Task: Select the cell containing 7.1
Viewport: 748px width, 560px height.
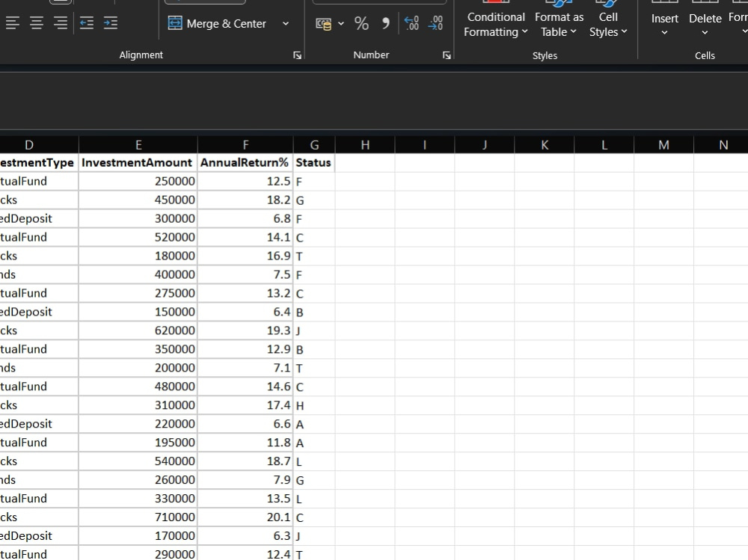Action: pyautogui.click(x=245, y=368)
